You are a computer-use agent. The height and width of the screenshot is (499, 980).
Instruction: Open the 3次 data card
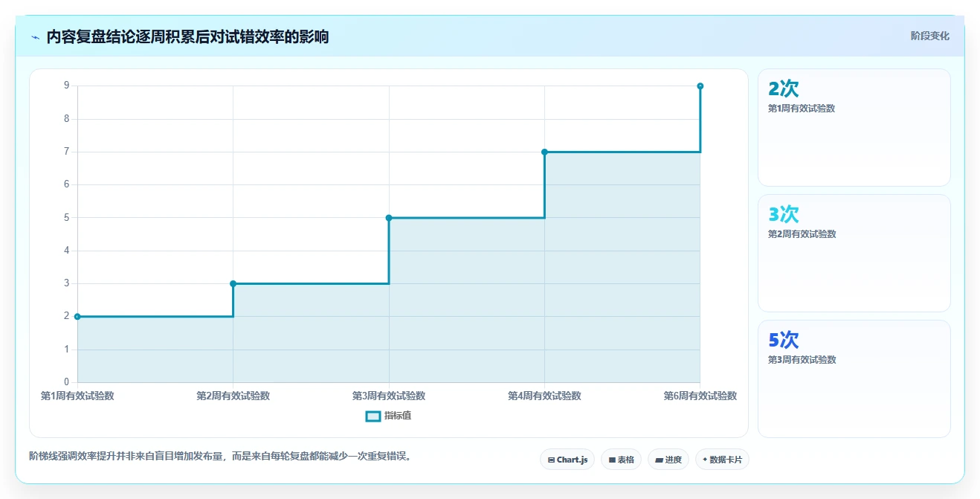(x=854, y=253)
